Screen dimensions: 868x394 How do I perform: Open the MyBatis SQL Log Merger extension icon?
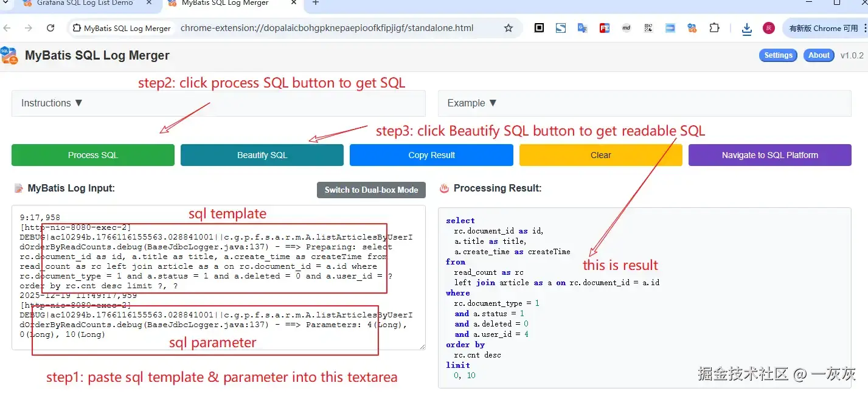coord(692,28)
